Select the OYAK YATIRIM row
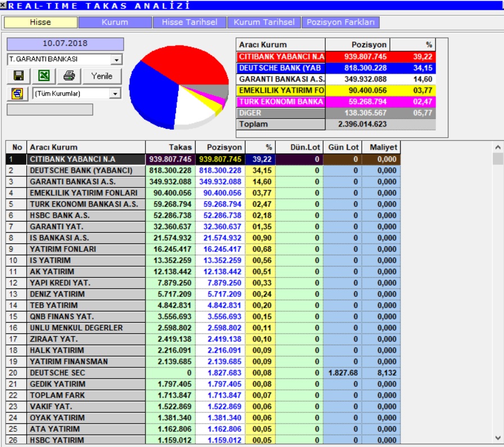The image size is (504, 447). 203,418
